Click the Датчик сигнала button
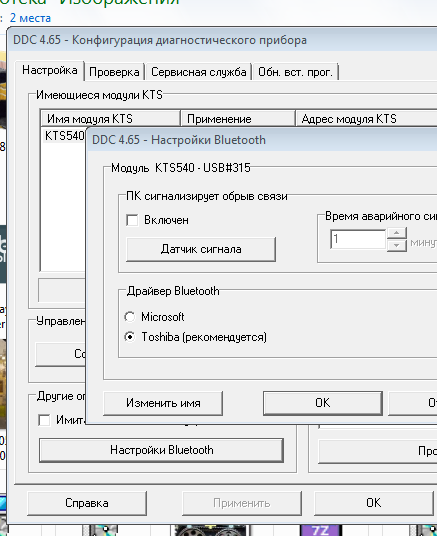Viewport: 437px width, 536px height. click(x=201, y=249)
